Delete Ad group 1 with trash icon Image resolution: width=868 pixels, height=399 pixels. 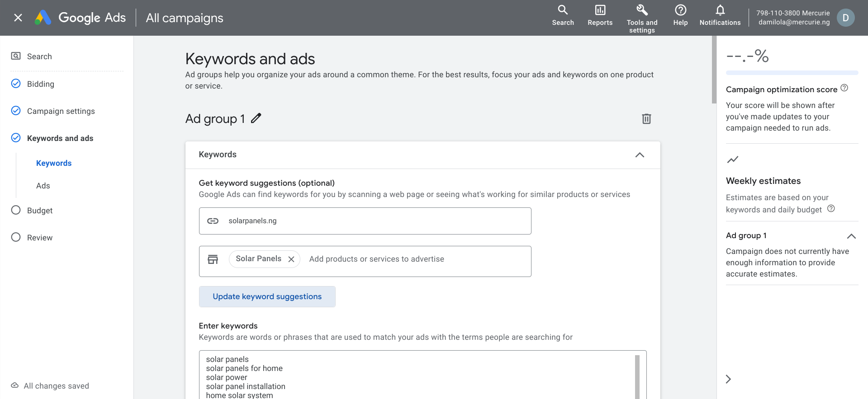pyautogui.click(x=646, y=119)
